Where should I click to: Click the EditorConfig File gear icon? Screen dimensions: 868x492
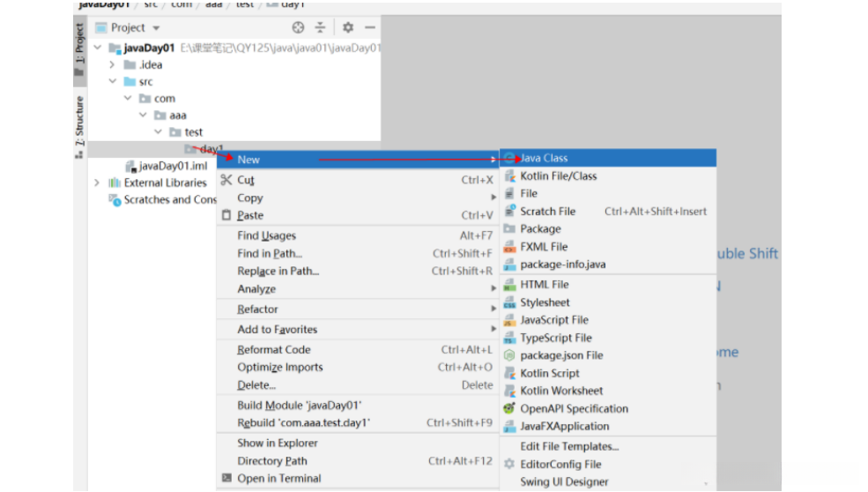509,464
